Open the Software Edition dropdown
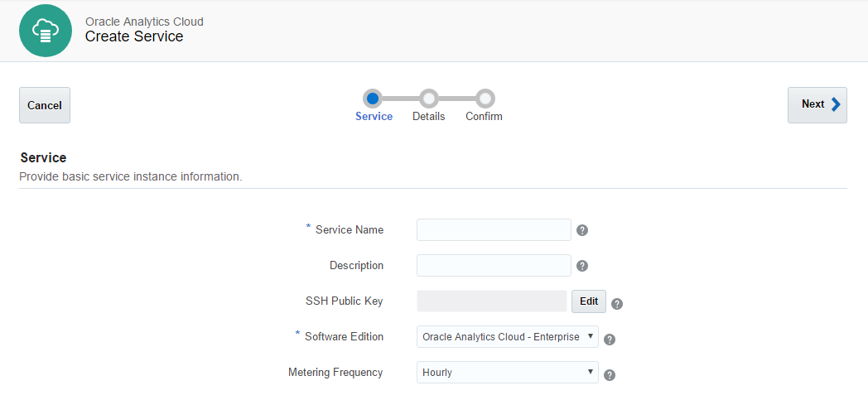Image resolution: width=868 pixels, height=400 pixels. click(x=508, y=337)
